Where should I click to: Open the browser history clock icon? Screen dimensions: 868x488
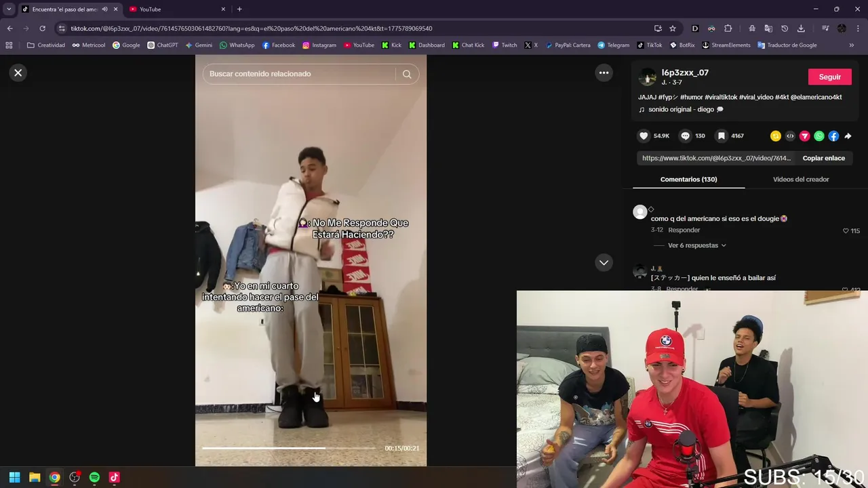point(785,28)
